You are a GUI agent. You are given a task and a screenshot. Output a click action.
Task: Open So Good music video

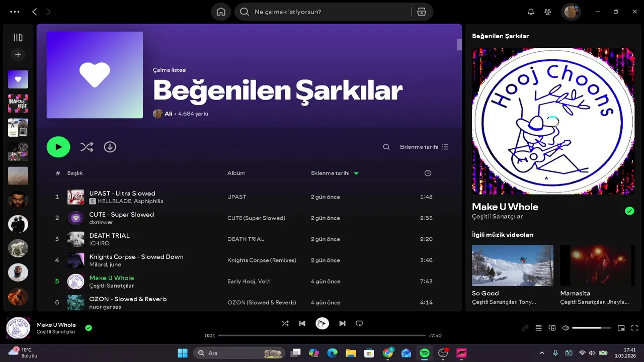click(x=513, y=265)
